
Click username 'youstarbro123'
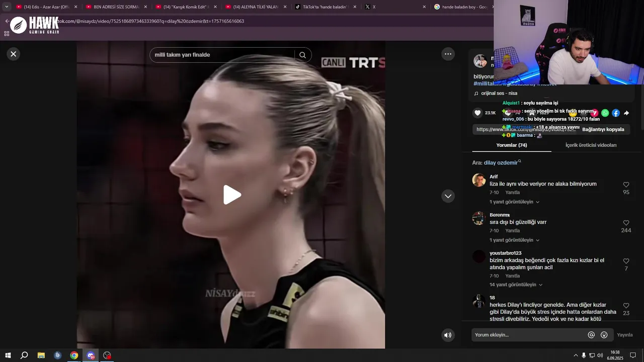[x=505, y=253]
